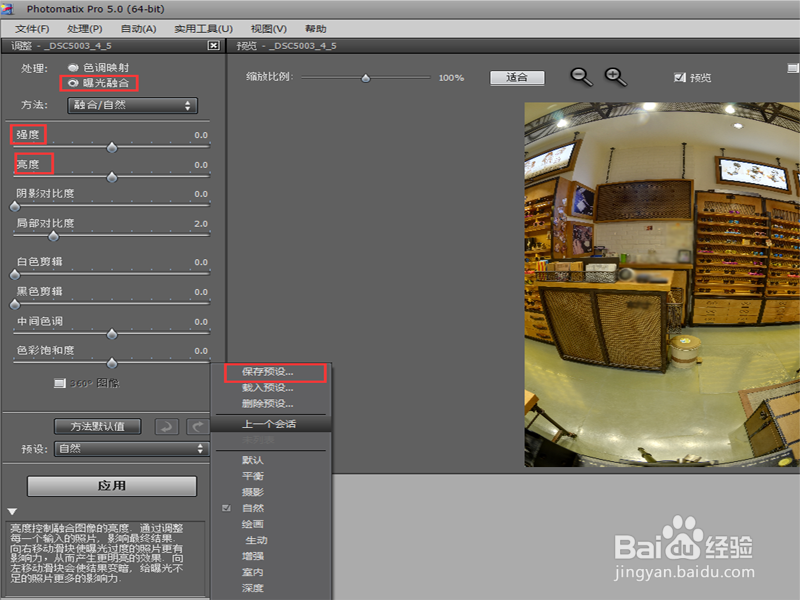This screenshot has height=600, width=800.
Task: Click the 阴影对比度 slider handle
Action: tap(15, 206)
